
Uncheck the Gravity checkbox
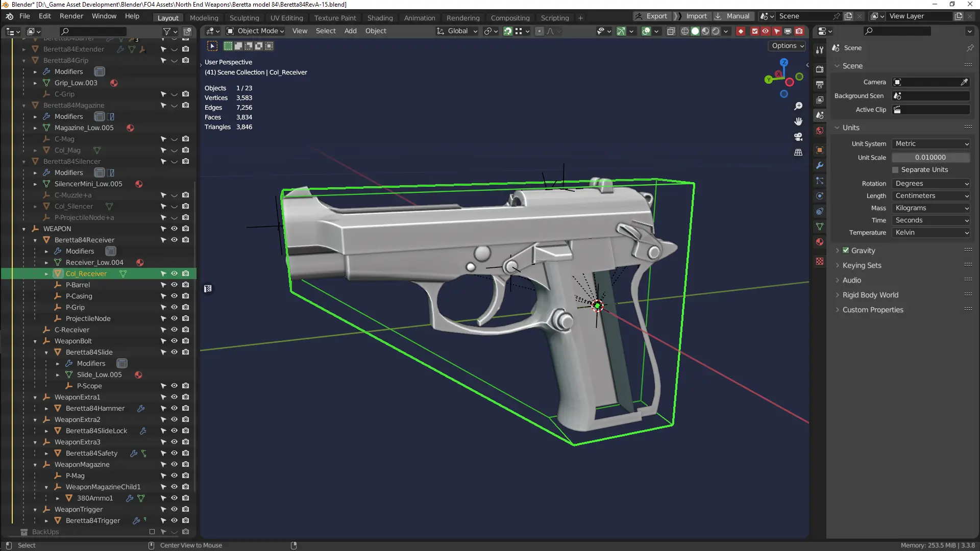pos(846,251)
